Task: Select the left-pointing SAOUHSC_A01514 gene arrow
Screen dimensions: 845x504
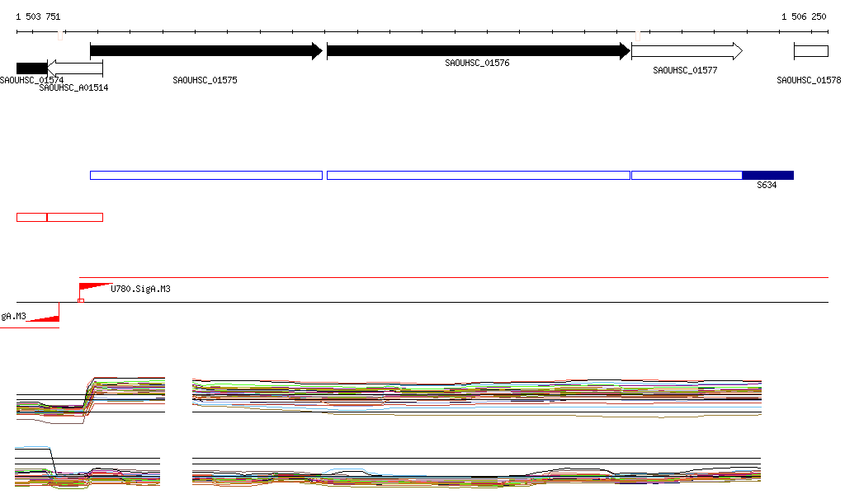Action: pyautogui.click(x=74, y=68)
